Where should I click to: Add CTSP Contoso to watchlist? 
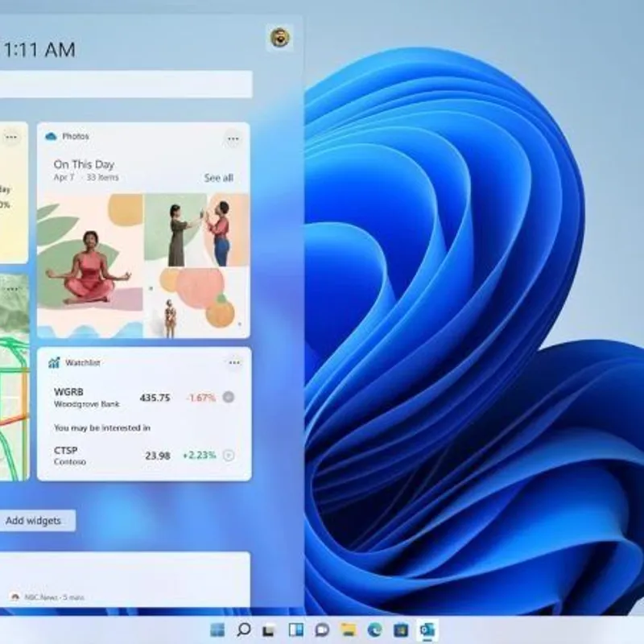click(229, 455)
